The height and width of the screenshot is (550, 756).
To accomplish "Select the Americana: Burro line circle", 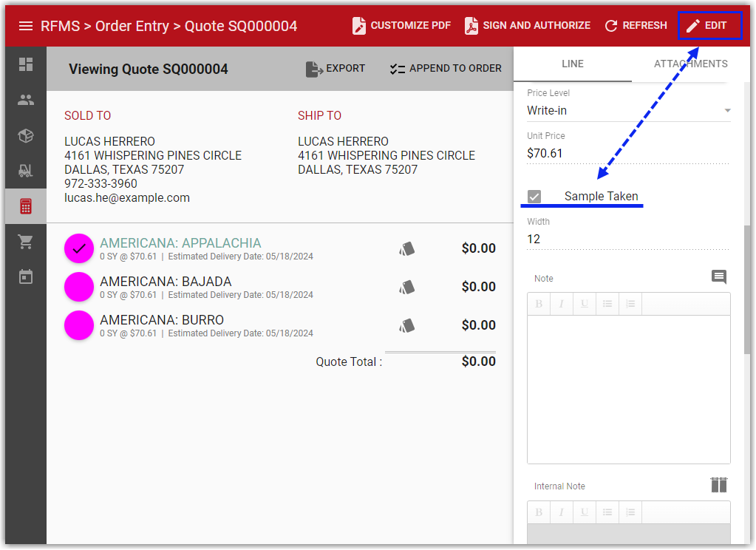I will [x=79, y=326].
